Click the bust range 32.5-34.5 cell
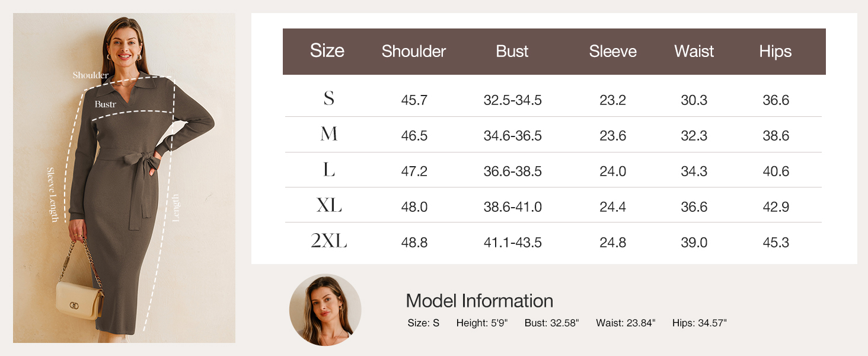Image resolution: width=868 pixels, height=356 pixels. (512, 100)
